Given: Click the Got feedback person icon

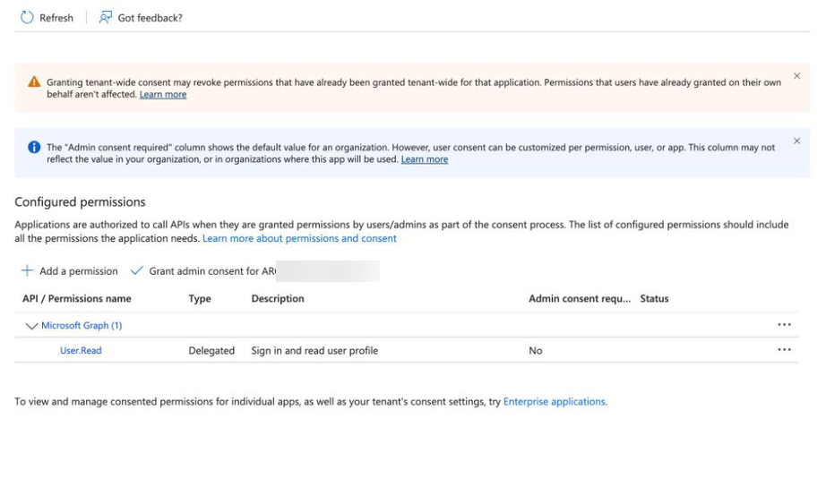Looking at the screenshot, I should pos(106,17).
